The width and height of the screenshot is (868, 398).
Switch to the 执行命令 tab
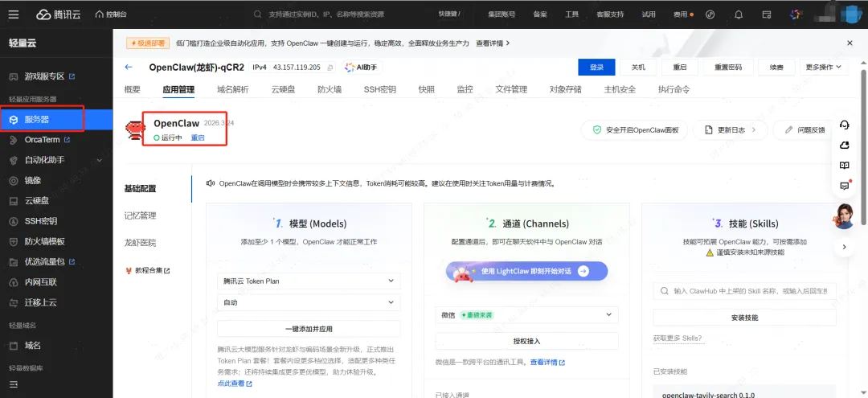674,89
